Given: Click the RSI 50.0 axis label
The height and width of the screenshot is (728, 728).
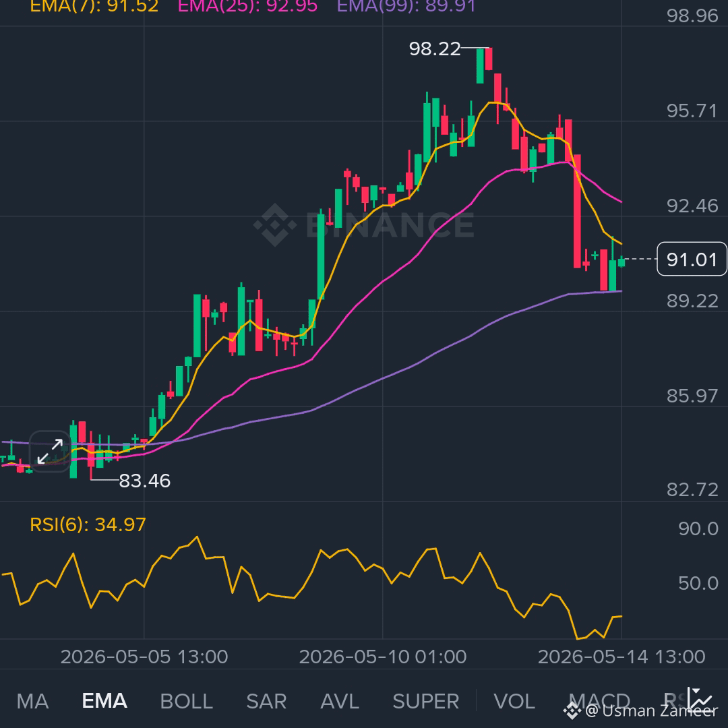Looking at the screenshot, I should pos(698,583).
